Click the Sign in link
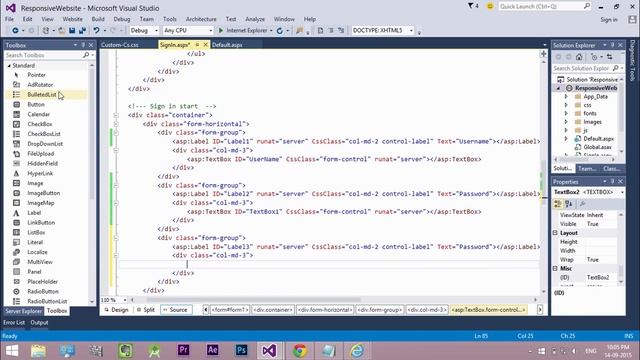 coord(609,20)
